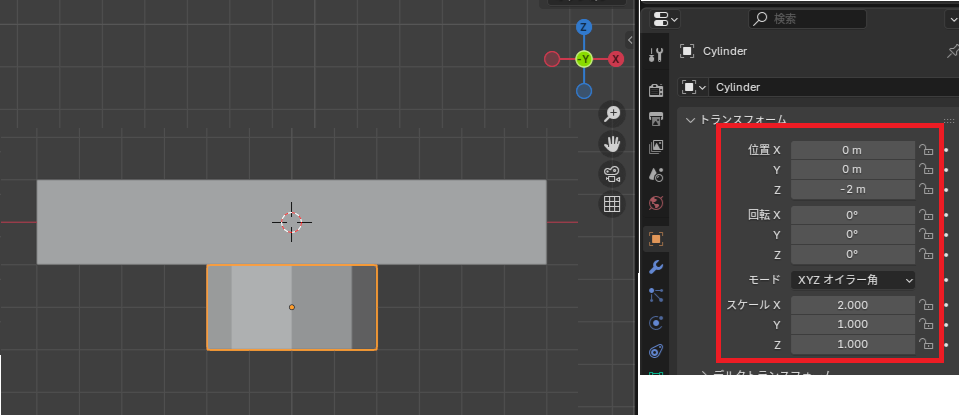Open the XYZ オイラー角 rotation mode dropdown
959x415 pixels.
click(852, 280)
